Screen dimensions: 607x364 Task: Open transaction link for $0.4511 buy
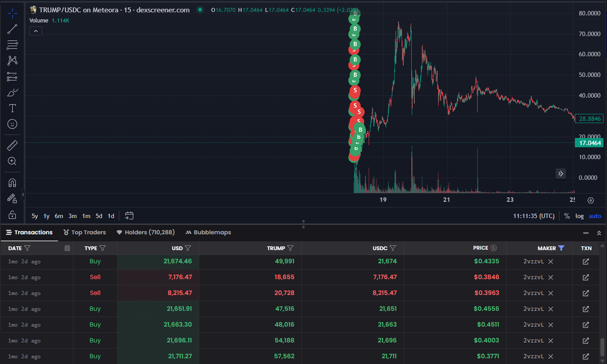pos(586,325)
